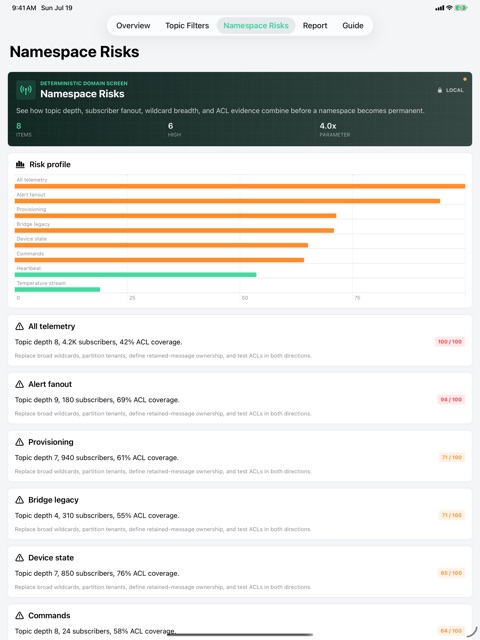This screenshot has height=640, width=480.
Task: Tap the battery icon in status bar
Action: click(x=461, y=8)
